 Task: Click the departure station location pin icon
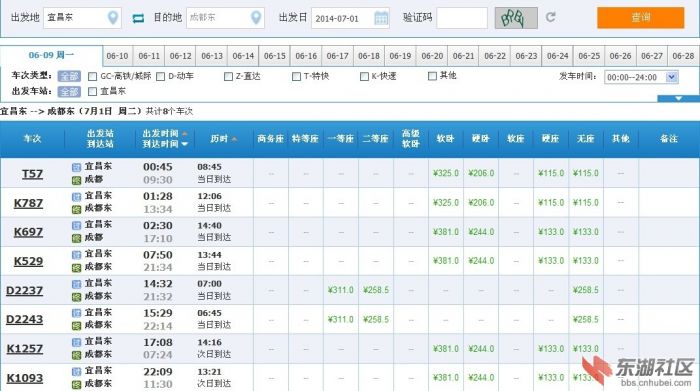point(113,18)
